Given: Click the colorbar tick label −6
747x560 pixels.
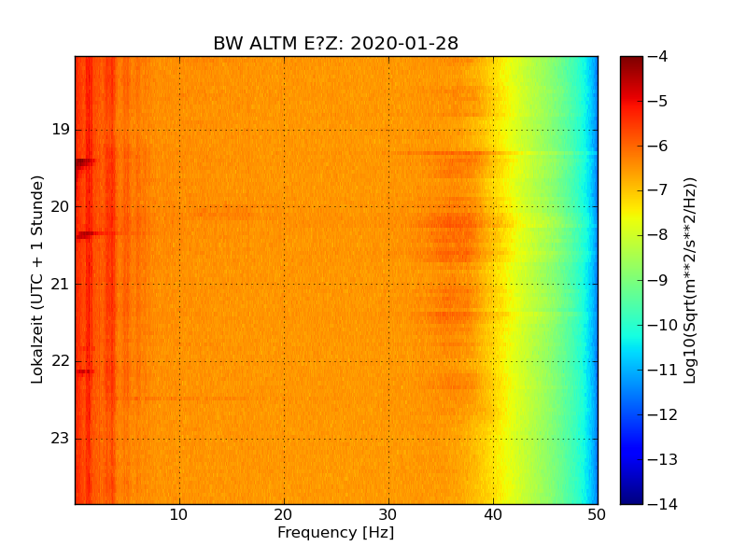Looking at the screenshot, I should coord(658,146).
